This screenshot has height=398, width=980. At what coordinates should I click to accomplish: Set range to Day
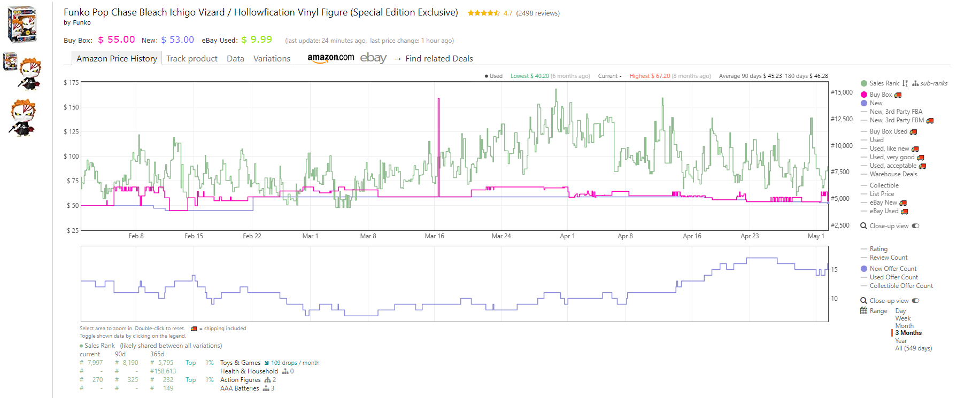click(x=901, y=311)
